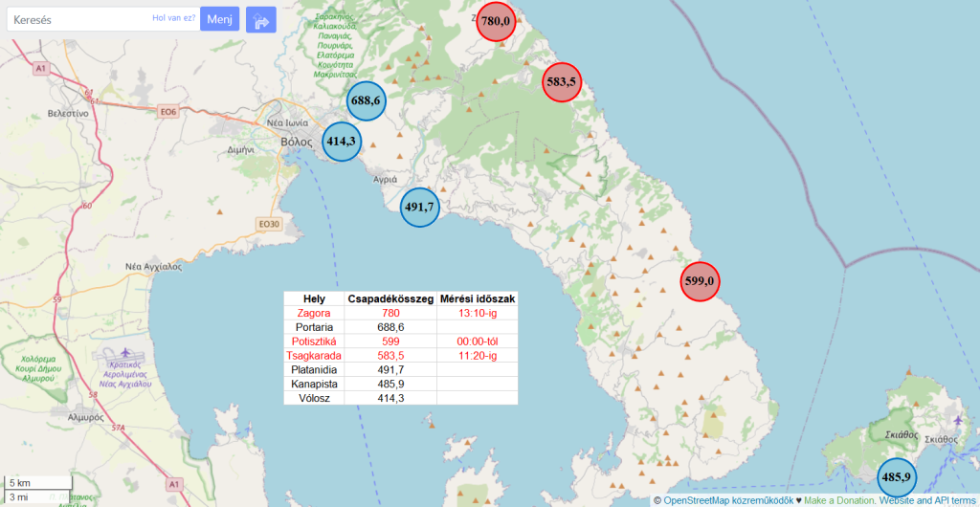Click the Hely column header

(x=314, y=298)
